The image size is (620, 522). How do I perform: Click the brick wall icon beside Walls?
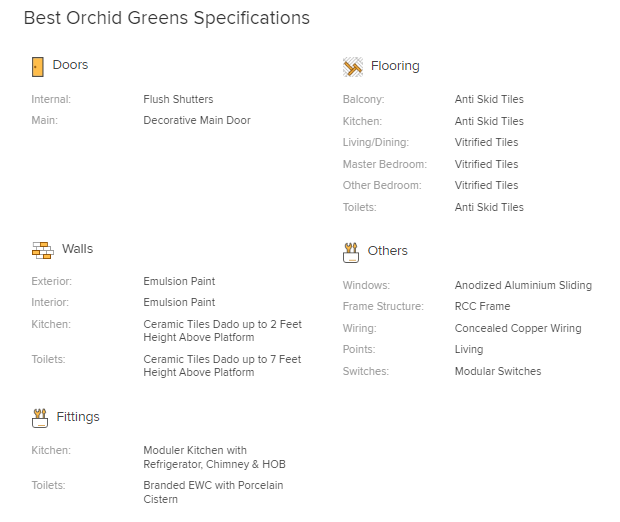[x=43, y=250]
